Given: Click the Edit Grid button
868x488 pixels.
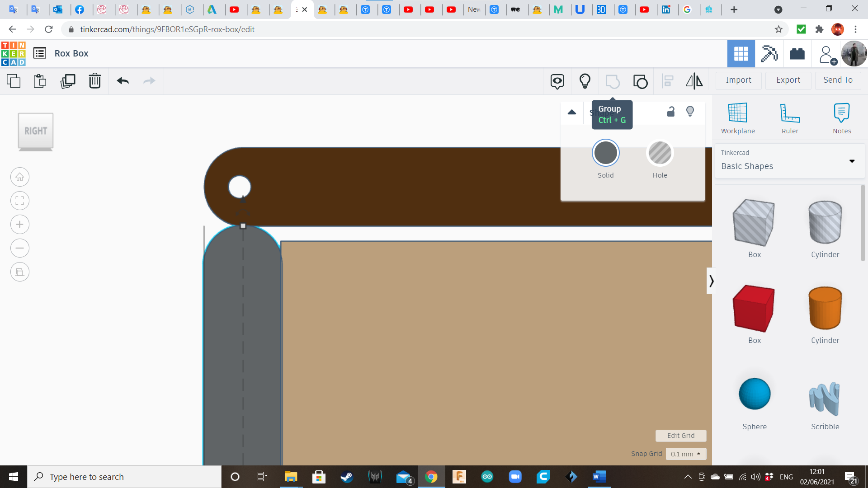Looking at the screenshot, I should pyautogui.click(x=680, y=436).
